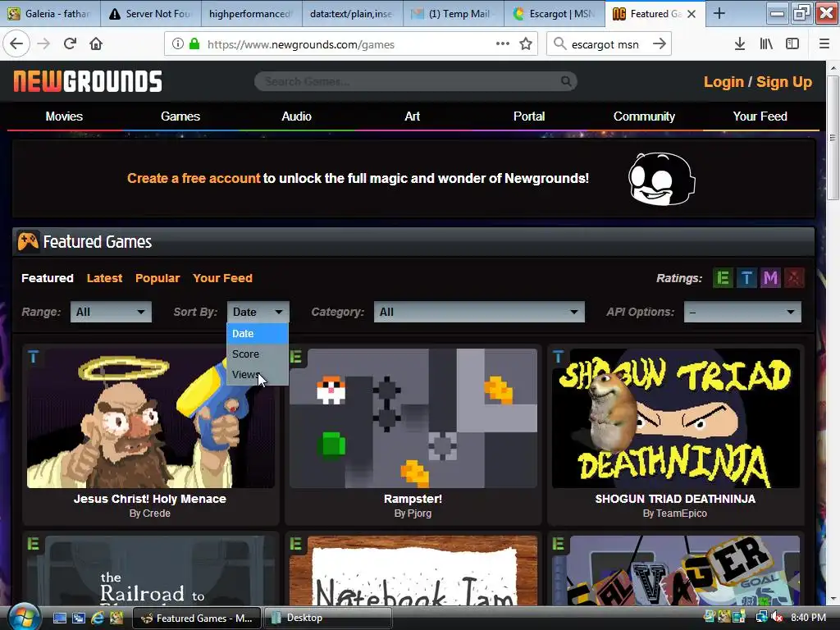Open the Notebook Jam thumbnail
Screen dimensions: 840x630
[x=413, y=571]
